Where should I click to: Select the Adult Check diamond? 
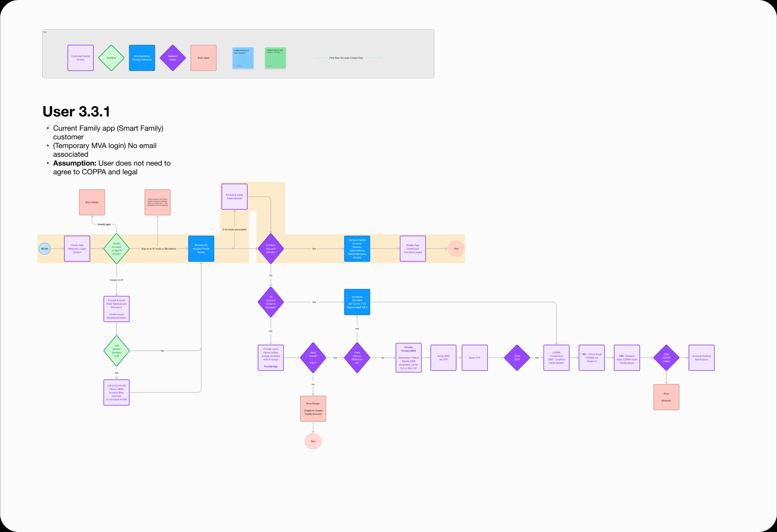coord(313,358)
